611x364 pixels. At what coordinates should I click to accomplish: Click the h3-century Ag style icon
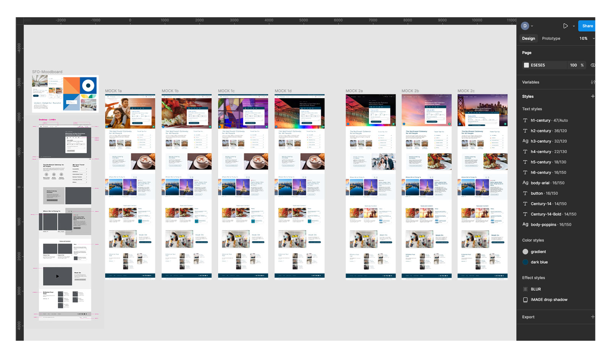(525, 141)
